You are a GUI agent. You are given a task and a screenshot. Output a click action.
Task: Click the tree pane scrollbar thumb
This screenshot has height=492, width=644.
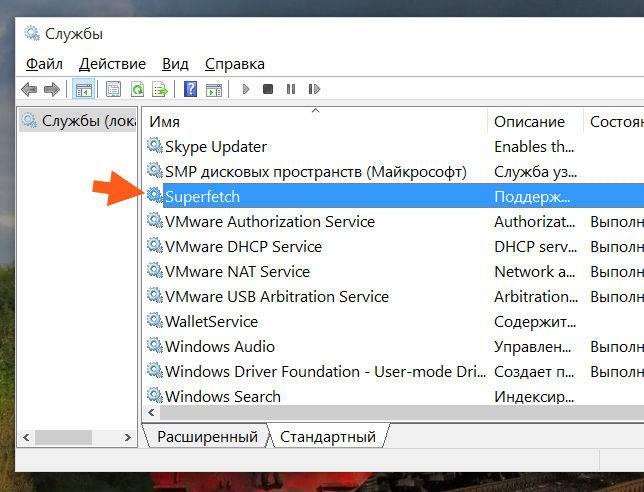click(x=63, y=437)
